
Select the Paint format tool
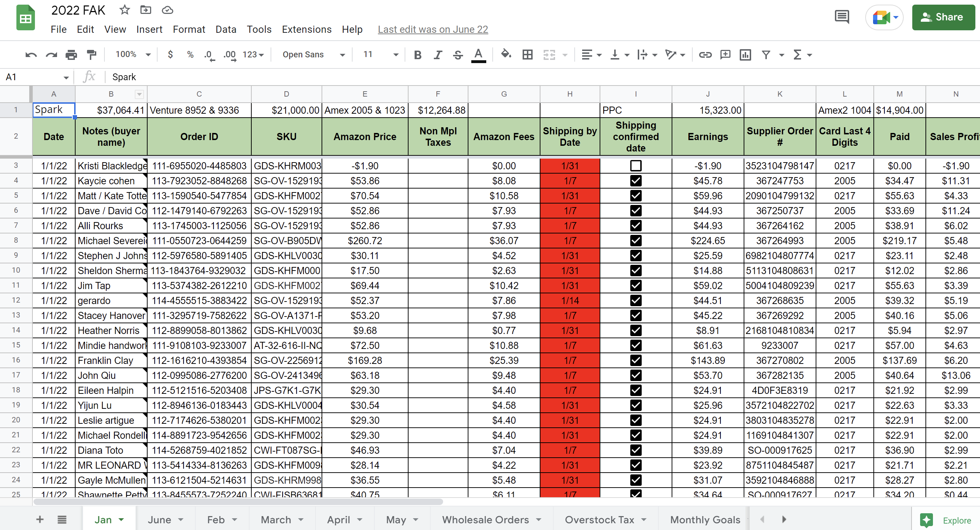(x=91, y=55)
